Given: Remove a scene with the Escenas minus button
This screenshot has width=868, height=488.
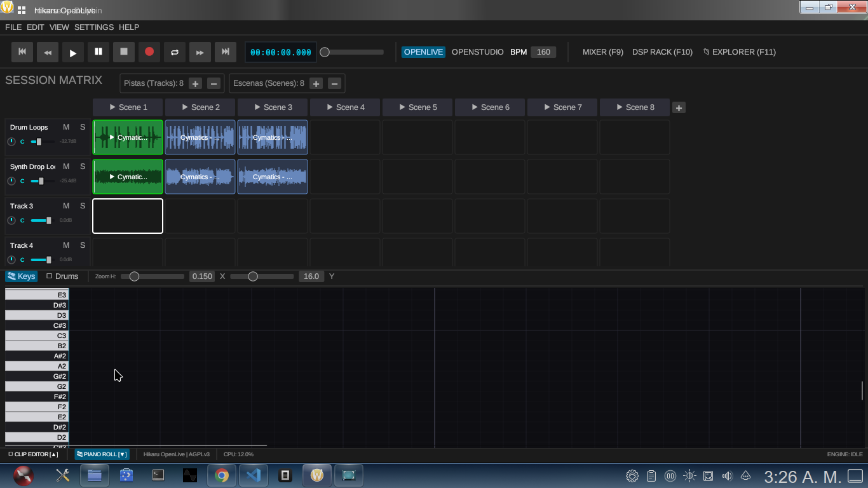Looking at the screenshot, I should coord(334,83).
